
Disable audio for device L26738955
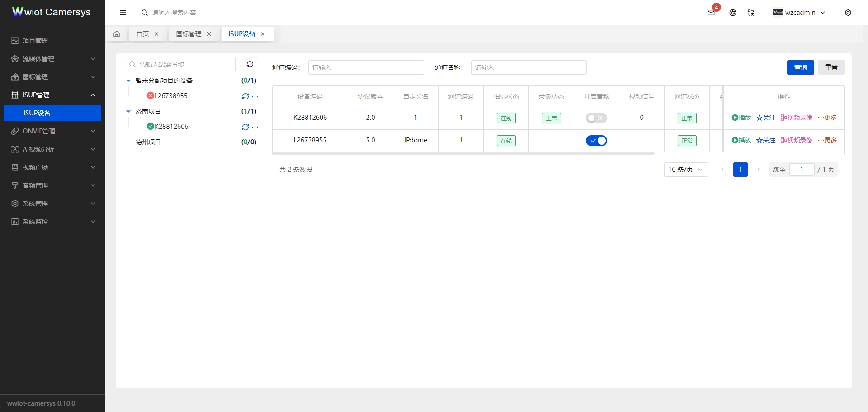click(x=596, y=141)
